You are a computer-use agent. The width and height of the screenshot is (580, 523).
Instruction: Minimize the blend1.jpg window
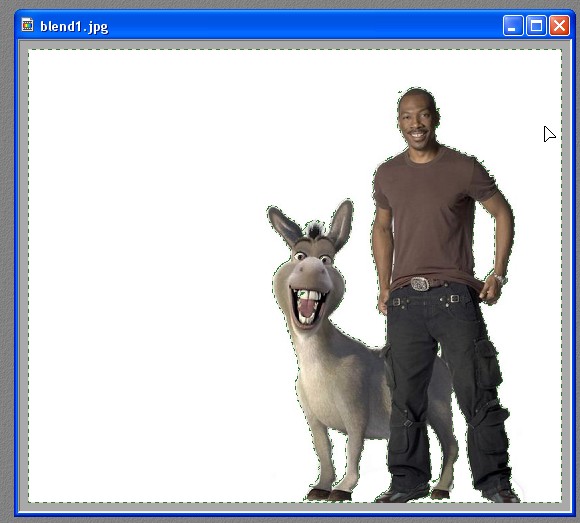pos(513,26)
